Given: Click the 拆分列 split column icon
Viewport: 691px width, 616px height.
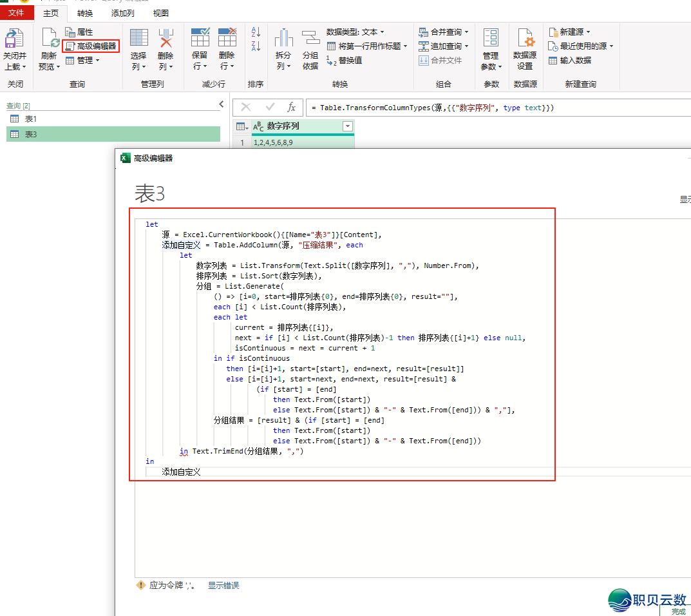Looking at the screenshot, I should (284, 37).
